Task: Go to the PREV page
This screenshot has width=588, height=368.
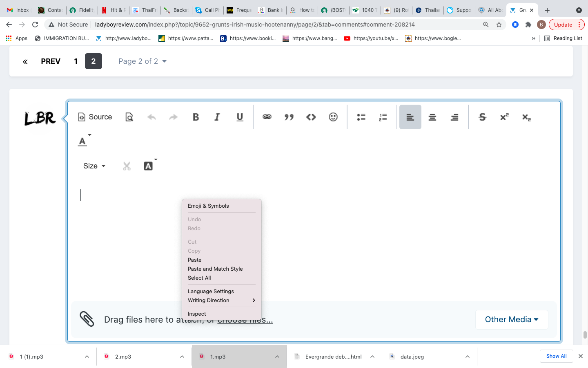Action: [51, 61]
